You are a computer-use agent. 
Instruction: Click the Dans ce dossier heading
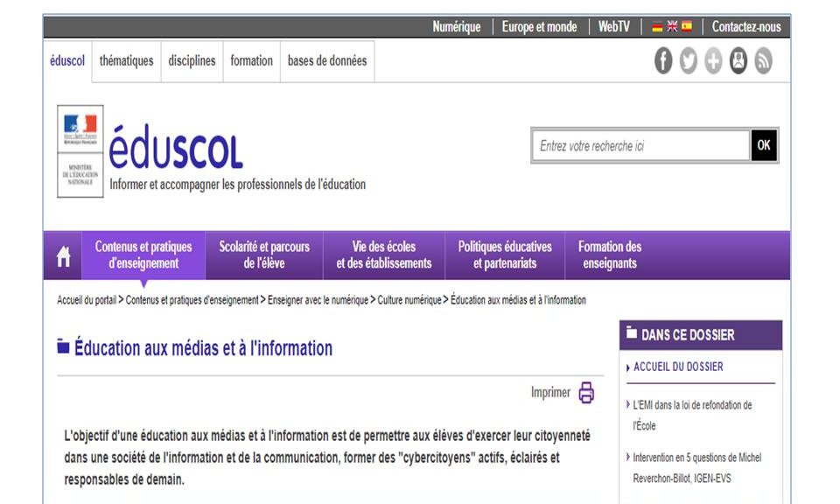click(688, 335)
